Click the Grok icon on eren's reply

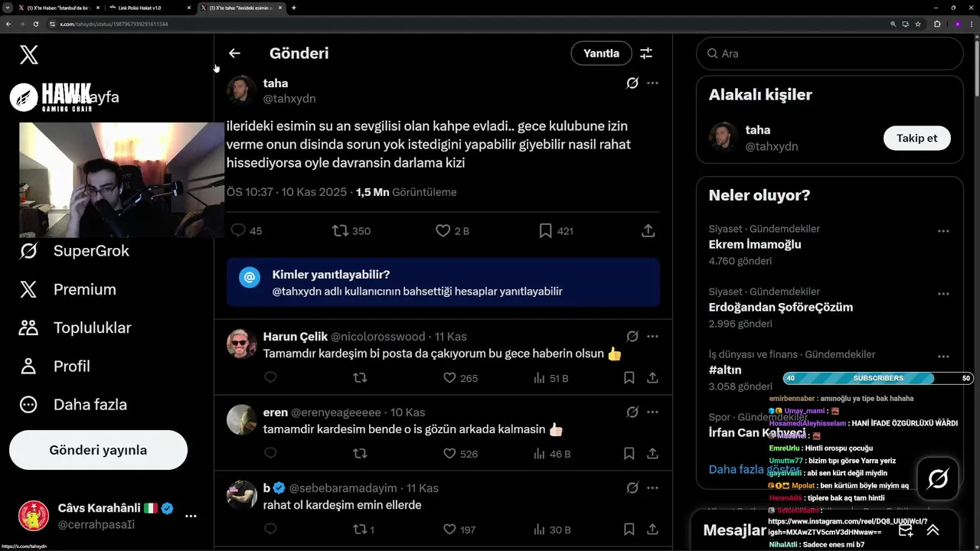[x=632, y=412]
